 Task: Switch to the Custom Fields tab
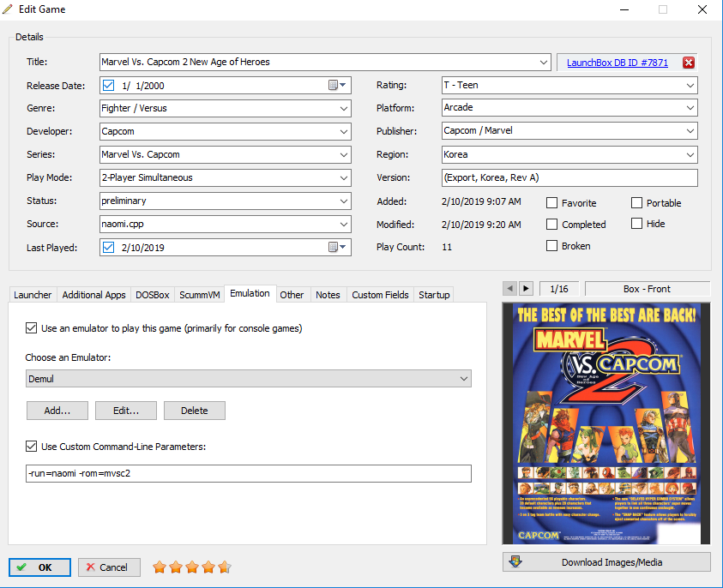pyautogui.click(x=380, y=295)
